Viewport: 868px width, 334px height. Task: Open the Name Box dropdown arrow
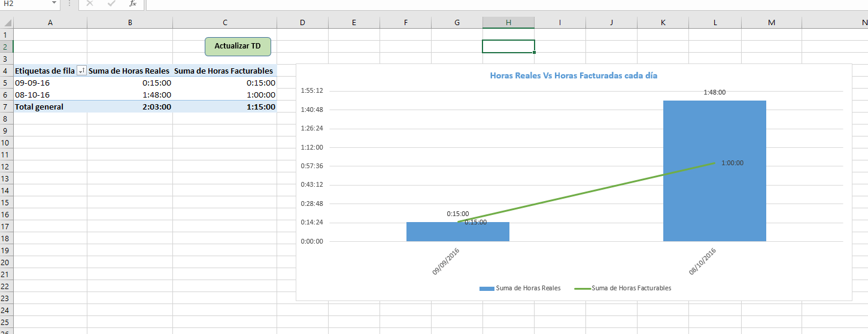54,4
